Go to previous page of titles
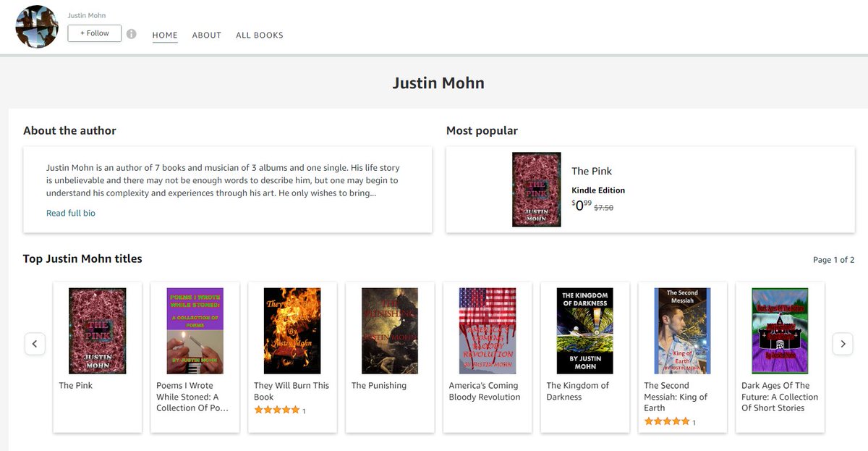The height and width of the screenshot is (451, 868). tap(35, 344)
